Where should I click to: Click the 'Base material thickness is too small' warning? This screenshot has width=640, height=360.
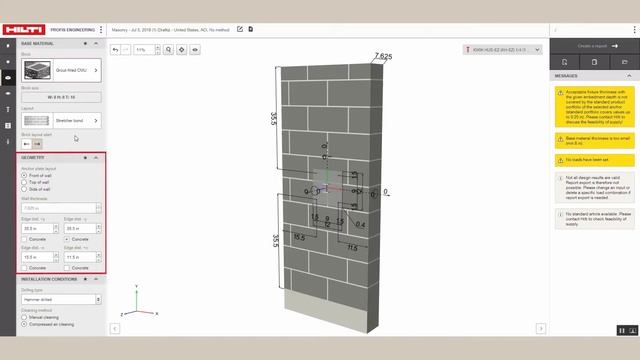(595, 141)
